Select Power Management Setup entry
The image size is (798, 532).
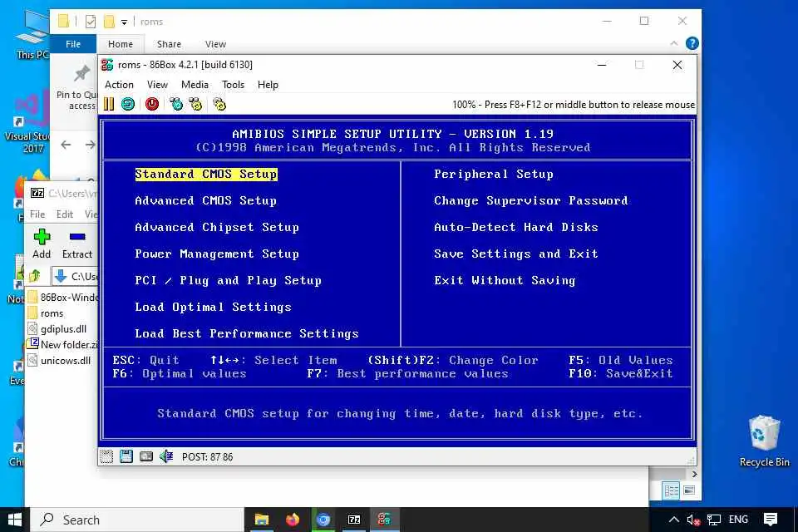coord(217,254)
